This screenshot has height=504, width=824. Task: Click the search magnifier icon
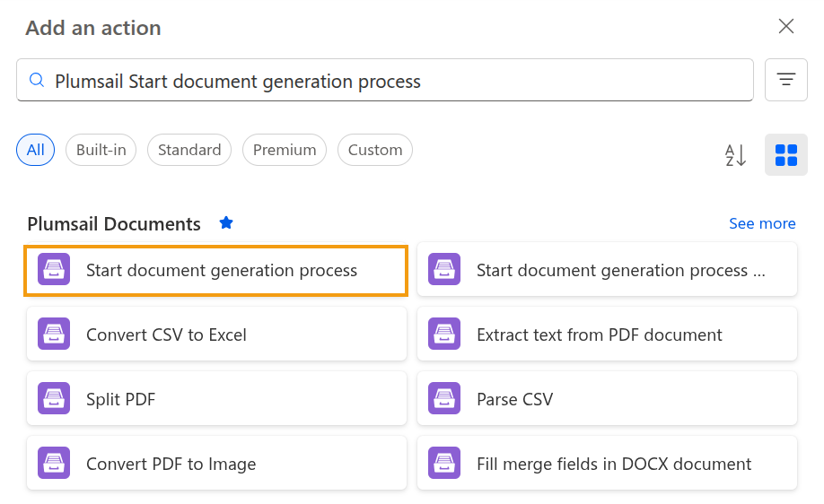point(36,81)
